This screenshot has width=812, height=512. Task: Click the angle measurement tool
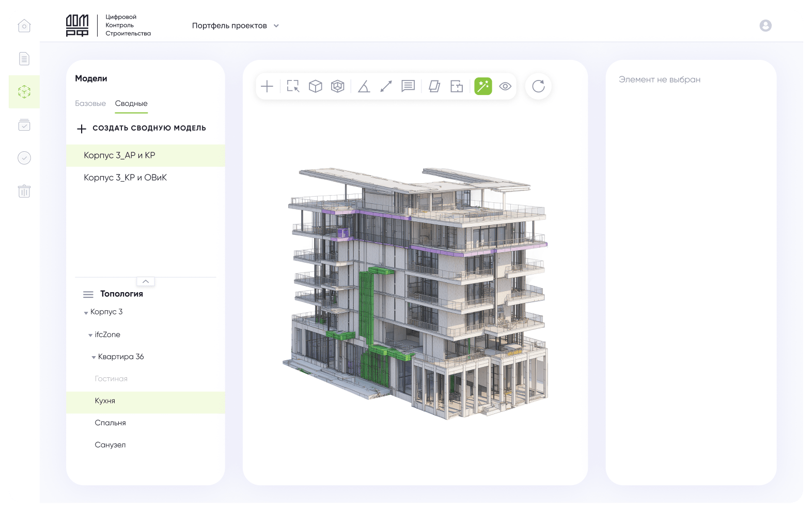coord(364,86)
